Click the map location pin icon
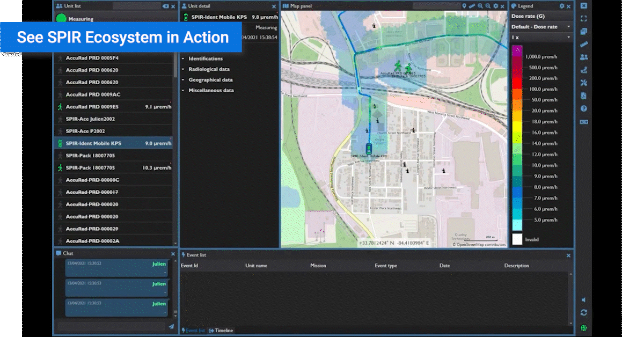 pyautogui.click(x=464, y=6)
